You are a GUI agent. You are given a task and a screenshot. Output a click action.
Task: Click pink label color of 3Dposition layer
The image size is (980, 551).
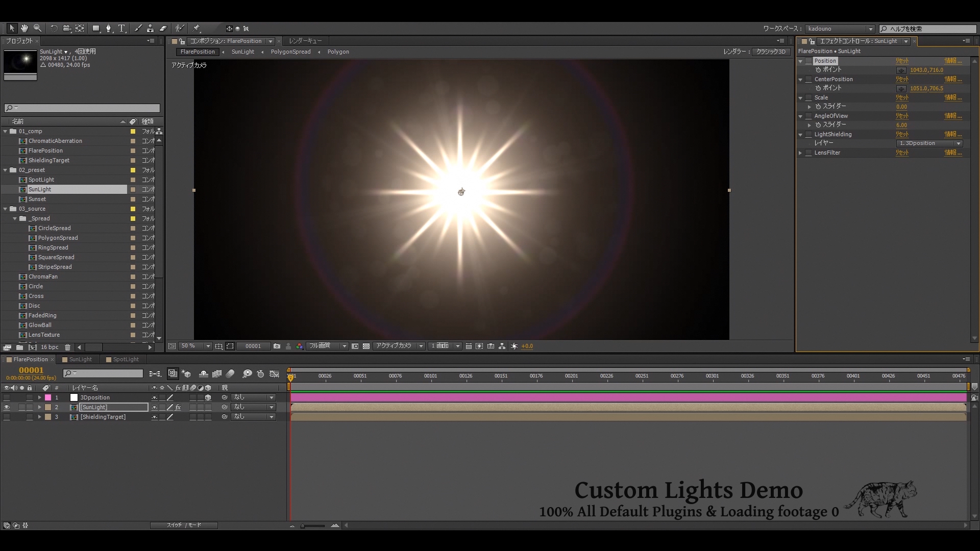pyautogui.click(x=48, y=397)
